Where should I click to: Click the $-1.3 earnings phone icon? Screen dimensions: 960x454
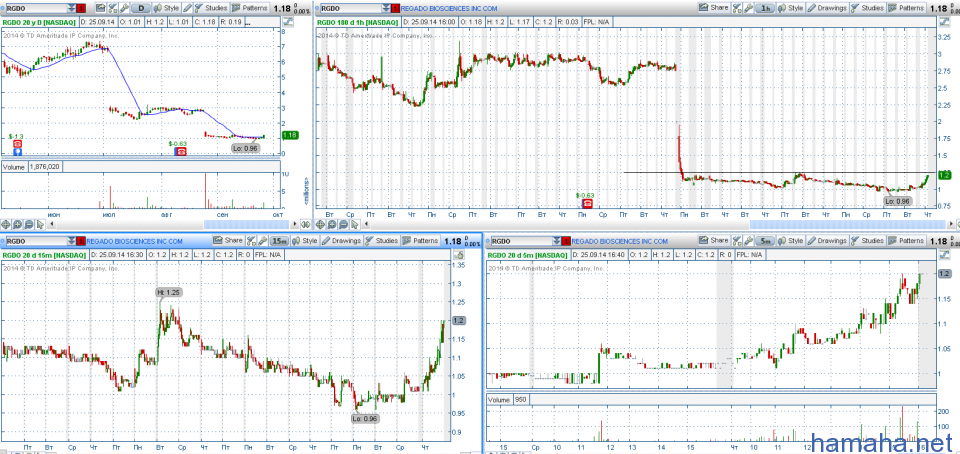click(17, 143)
